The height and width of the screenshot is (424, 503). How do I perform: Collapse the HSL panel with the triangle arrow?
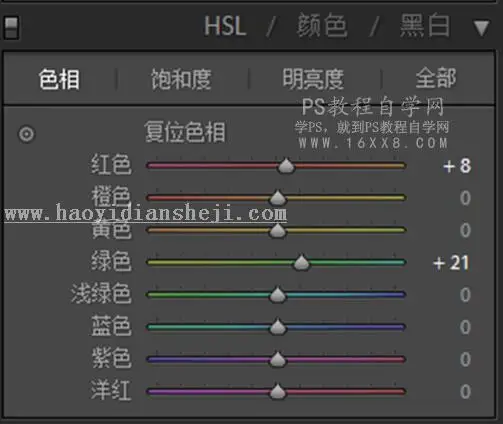click(481, 28)
